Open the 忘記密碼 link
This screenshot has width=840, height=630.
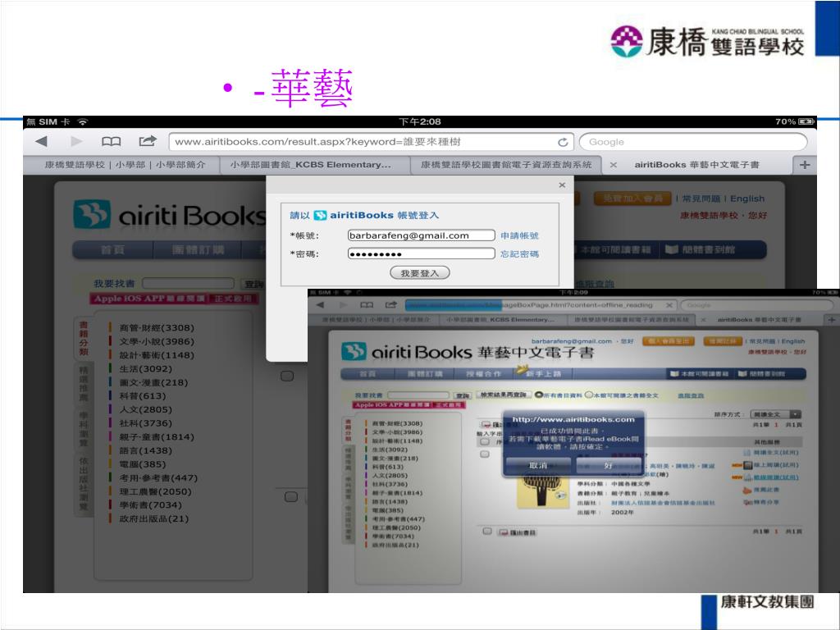click(519, 254)
